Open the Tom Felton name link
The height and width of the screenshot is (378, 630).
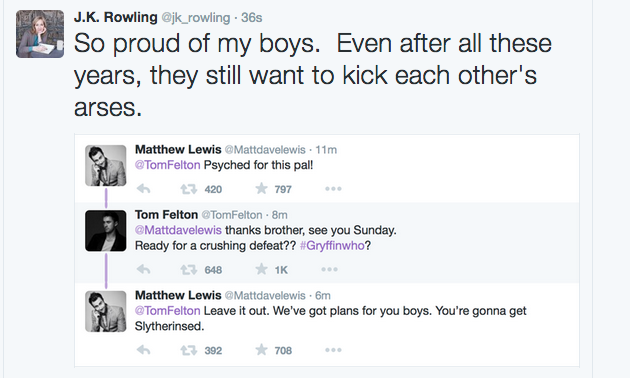166,215
